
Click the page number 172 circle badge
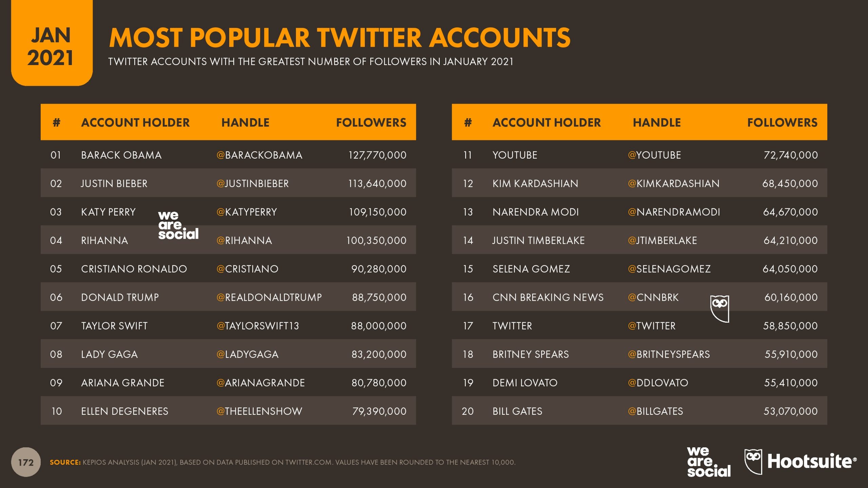[x=26, y=462]
